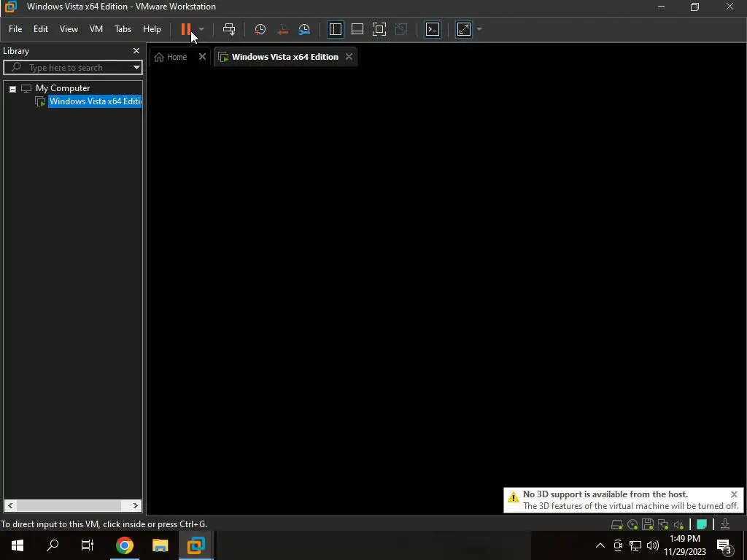The width and height of the screenshot is (747, 560).
Task: Select Windows Vista x64 Edition in library tree
Action: (95, 101)
